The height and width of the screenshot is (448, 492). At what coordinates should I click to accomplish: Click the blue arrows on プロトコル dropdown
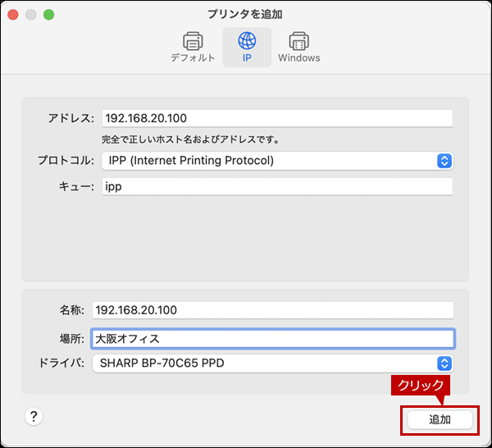(x=444, y=161)
